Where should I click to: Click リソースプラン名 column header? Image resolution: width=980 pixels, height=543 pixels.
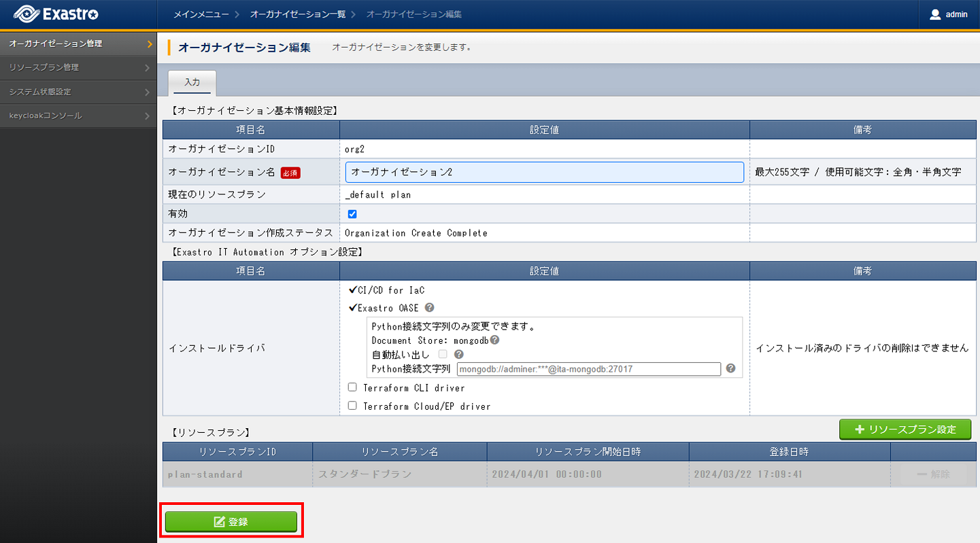(x=400, y=451)
